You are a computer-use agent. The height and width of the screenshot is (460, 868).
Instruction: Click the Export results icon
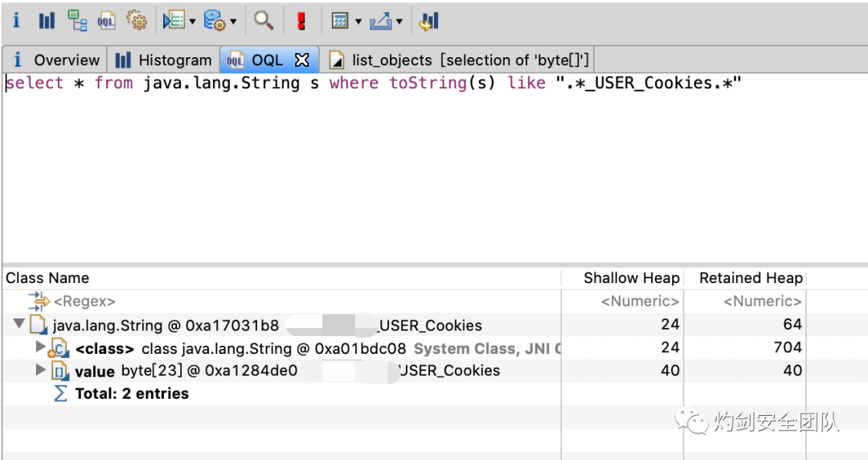tap(380, 21)
